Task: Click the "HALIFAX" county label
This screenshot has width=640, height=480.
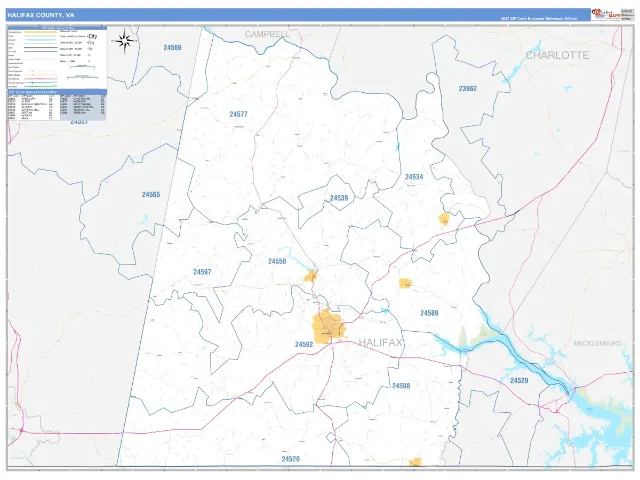Action: (x=381, y=342)
